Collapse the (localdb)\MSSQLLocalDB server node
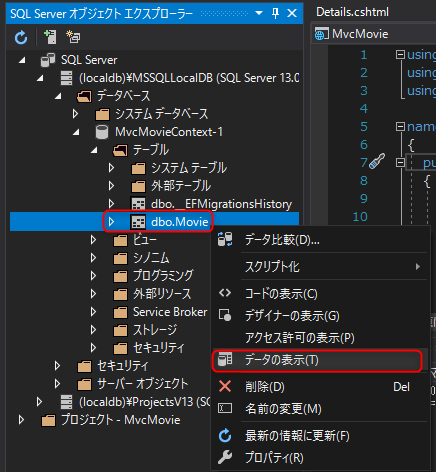436x472 pixels. [40, 78]
